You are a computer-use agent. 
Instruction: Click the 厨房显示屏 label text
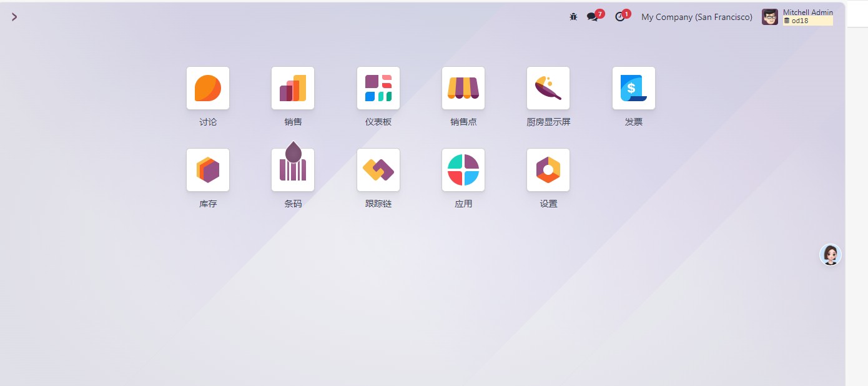point(548,122)
